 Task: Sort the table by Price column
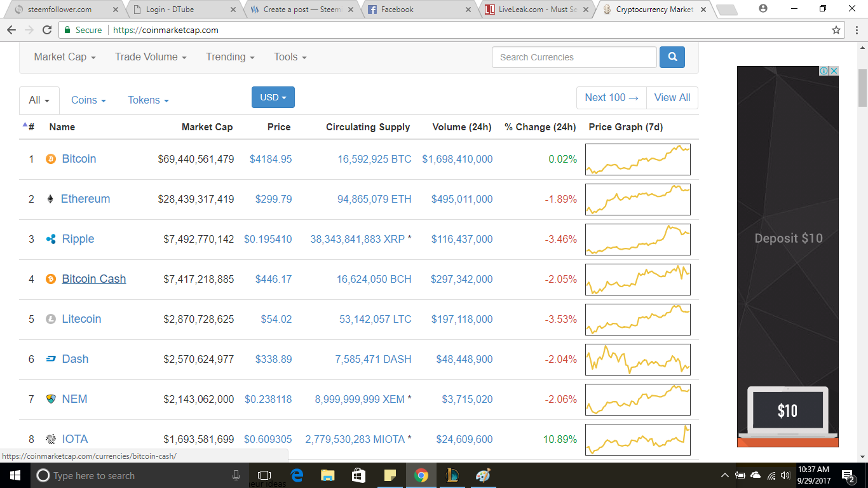[x=279, y=127]
